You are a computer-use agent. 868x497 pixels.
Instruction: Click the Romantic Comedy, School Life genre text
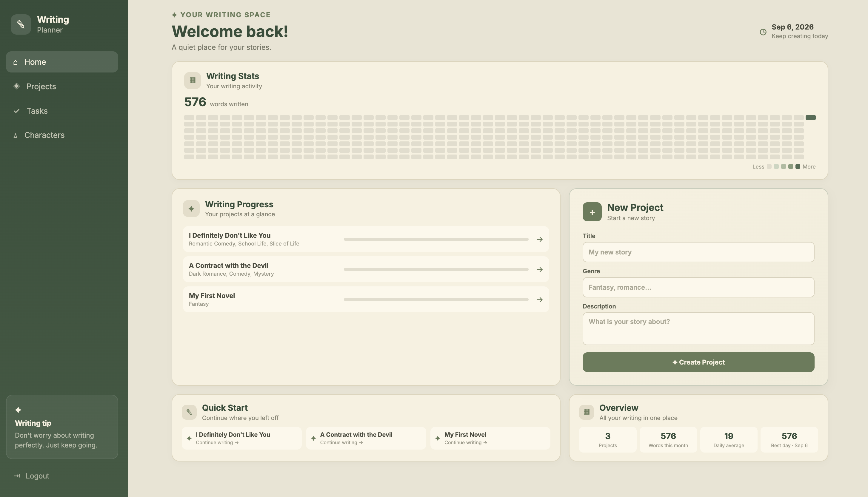click(244, 244)
